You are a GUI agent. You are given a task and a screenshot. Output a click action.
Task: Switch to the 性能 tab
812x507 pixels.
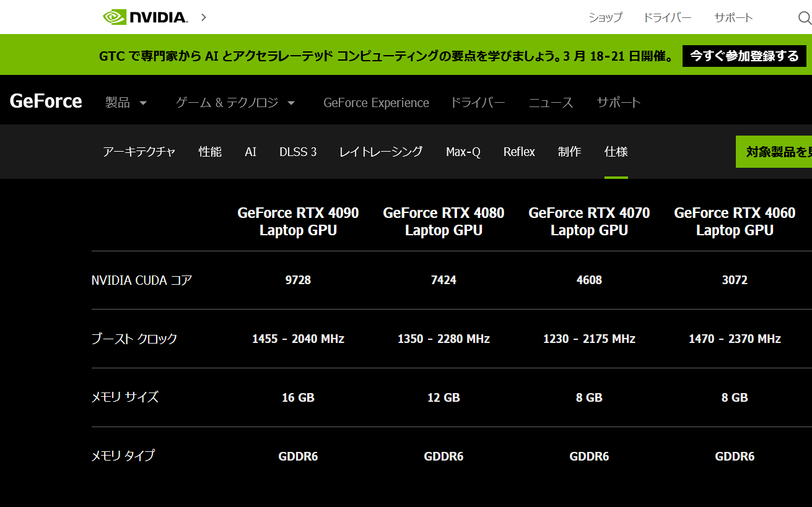click(210, 152)
